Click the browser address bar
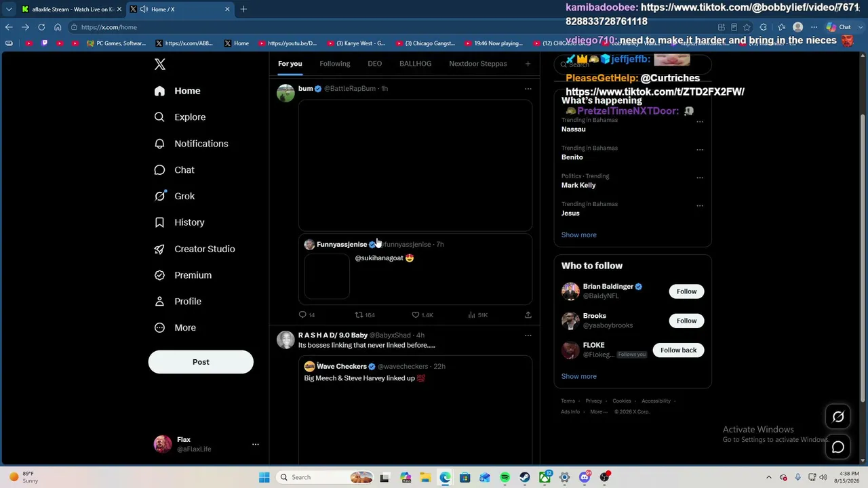Screen dimensions: 868x488 393,27
